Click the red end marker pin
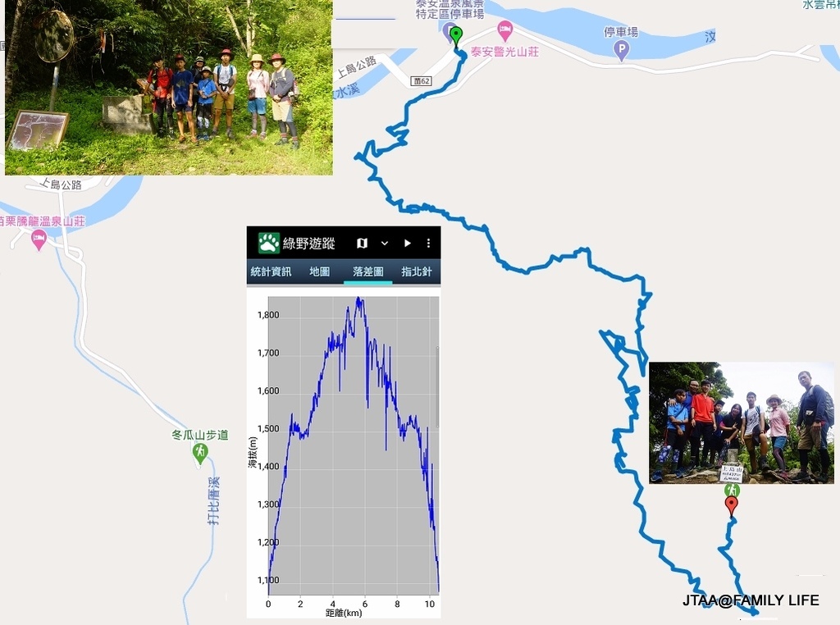 point(731,506)
